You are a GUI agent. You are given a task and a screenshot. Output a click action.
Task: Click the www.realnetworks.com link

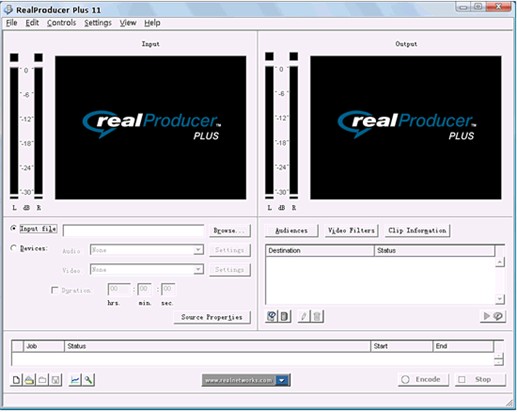[x=239, y=380]
